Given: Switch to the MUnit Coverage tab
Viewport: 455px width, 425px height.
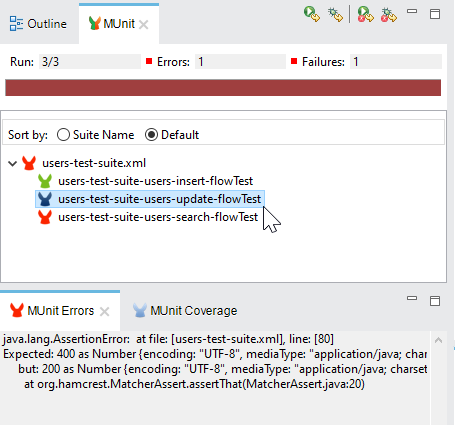Looking at the screenshot, I should (185, 311).
